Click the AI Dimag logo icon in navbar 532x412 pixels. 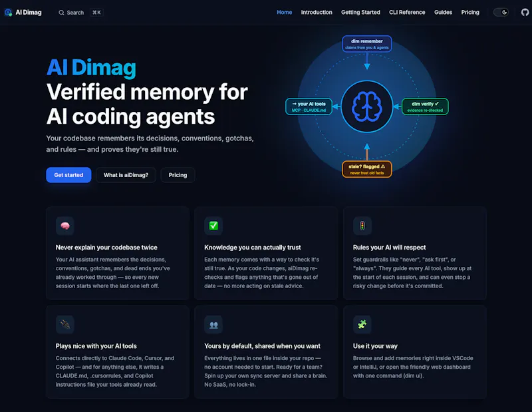tap(8, 13)
